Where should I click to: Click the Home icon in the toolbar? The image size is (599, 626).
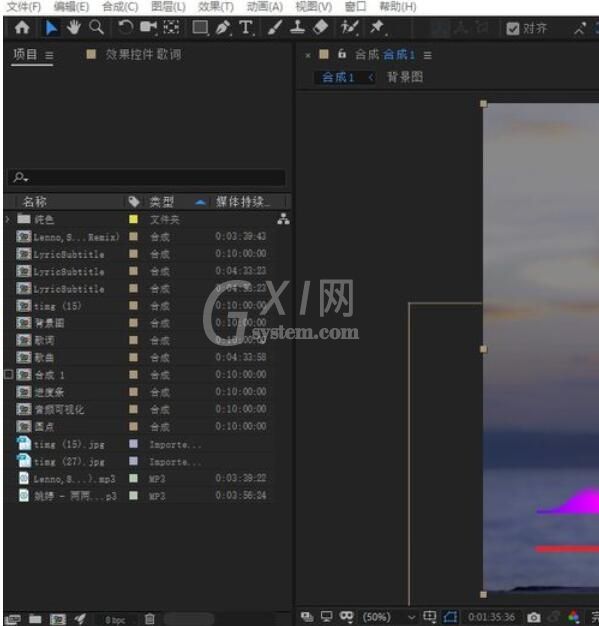(x=22, y=28)
